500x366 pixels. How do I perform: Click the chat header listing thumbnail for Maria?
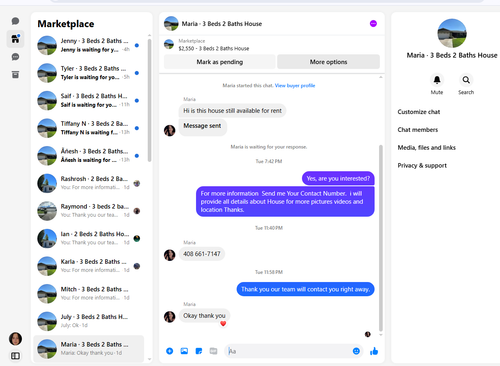click(x=171, y=23)
